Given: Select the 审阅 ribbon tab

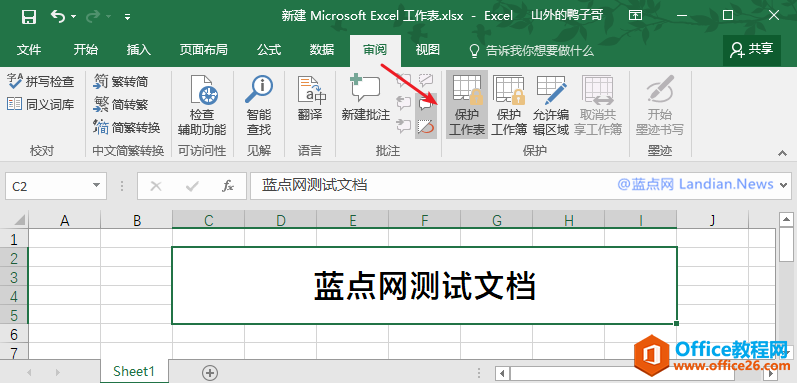Looking at the screenshot, I should [375, 50].
